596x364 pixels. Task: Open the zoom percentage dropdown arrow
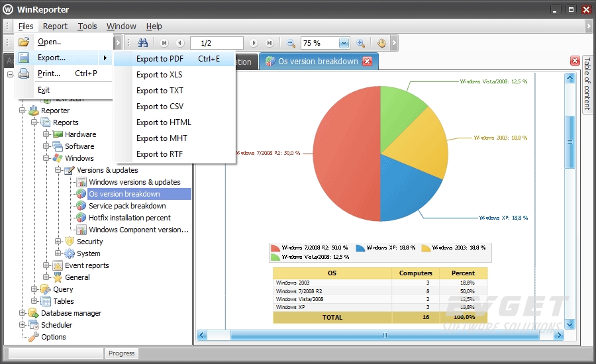[344, 43]
